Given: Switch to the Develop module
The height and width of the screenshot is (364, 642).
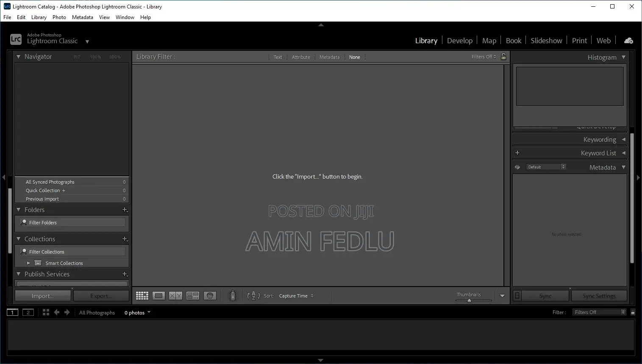Looking at the screenshot, I should coord(459,40).
